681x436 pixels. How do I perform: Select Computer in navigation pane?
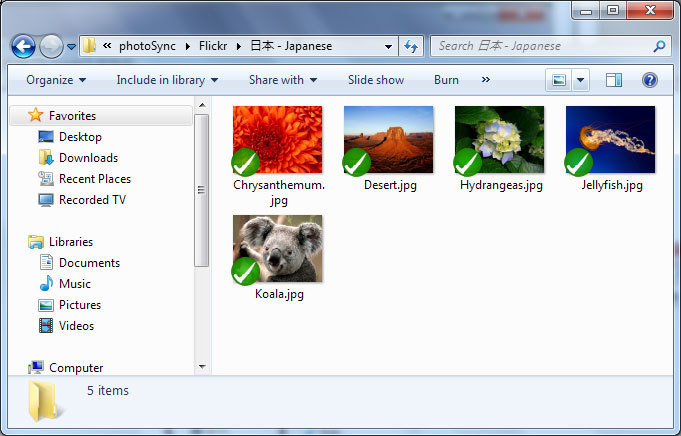[76, 368]
